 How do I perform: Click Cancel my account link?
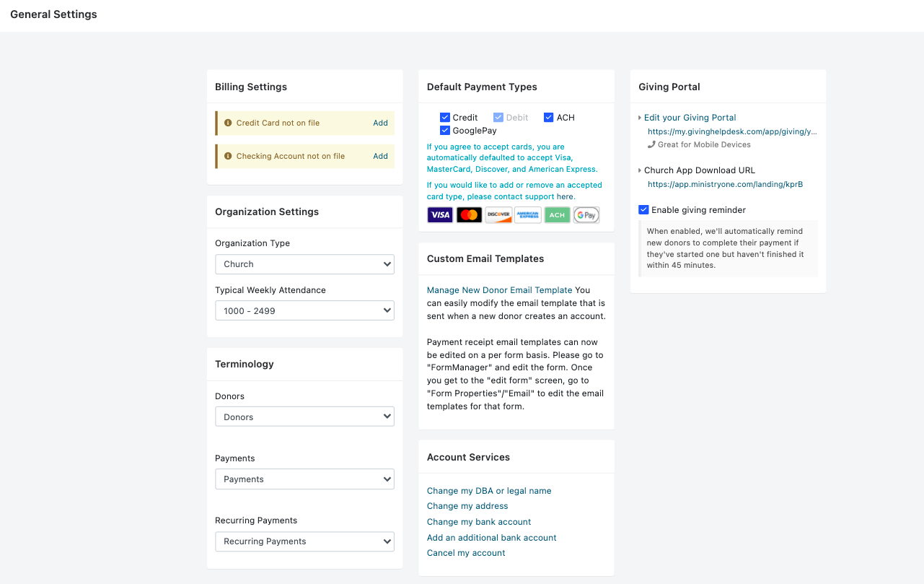466,553
